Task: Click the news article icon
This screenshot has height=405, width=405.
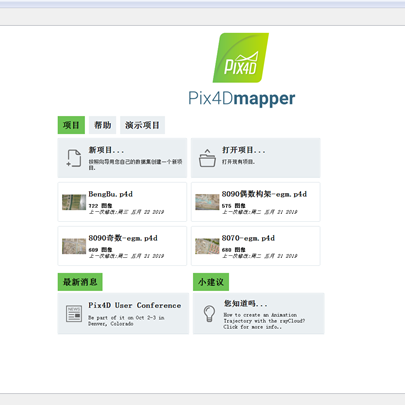Action: pos(74,313)
